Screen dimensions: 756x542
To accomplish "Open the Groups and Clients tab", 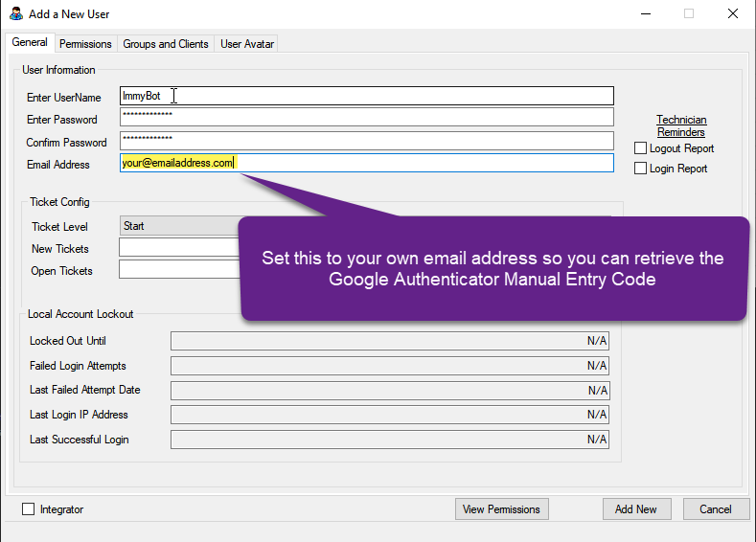I will [166, 44].
